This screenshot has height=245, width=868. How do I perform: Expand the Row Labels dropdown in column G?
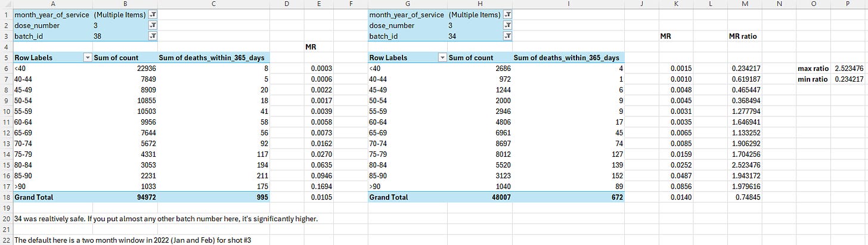tap(443, 58)
